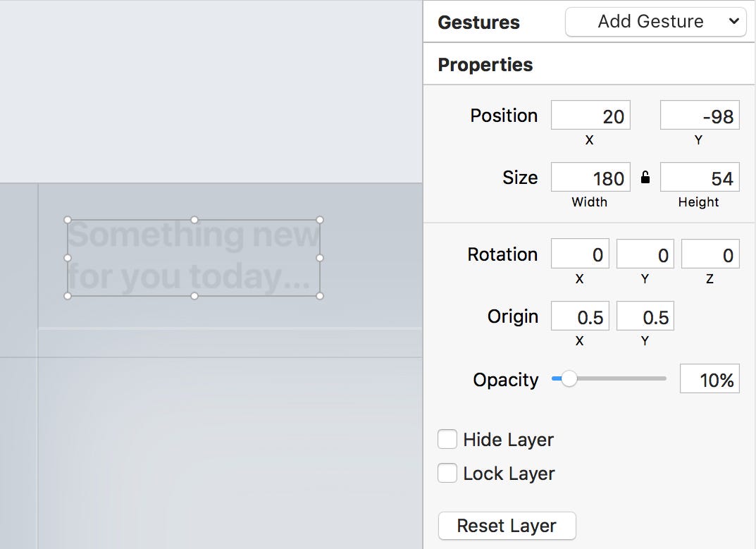Screen dimensions: 756x549
Task: Click the Reset Layer button
Action: [x=507, y=526]
